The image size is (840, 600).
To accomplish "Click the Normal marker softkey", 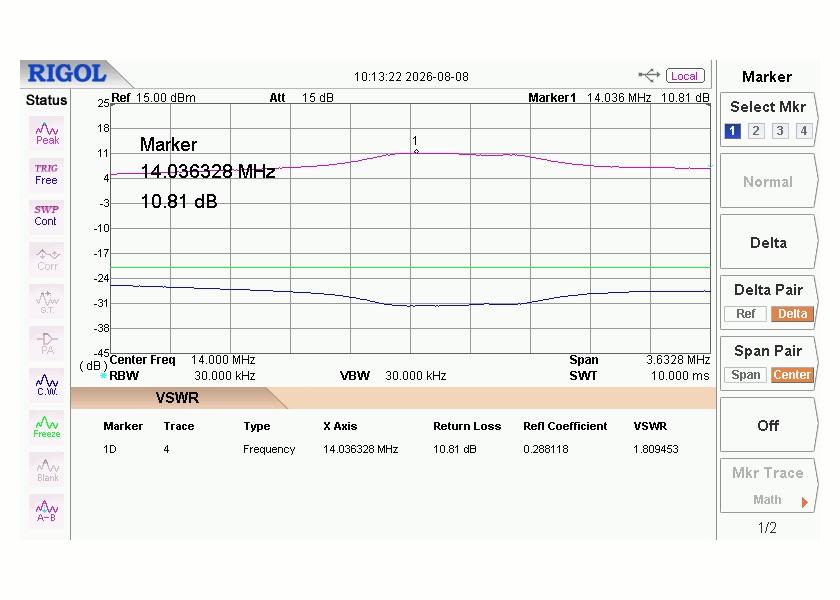I will 768,182.
